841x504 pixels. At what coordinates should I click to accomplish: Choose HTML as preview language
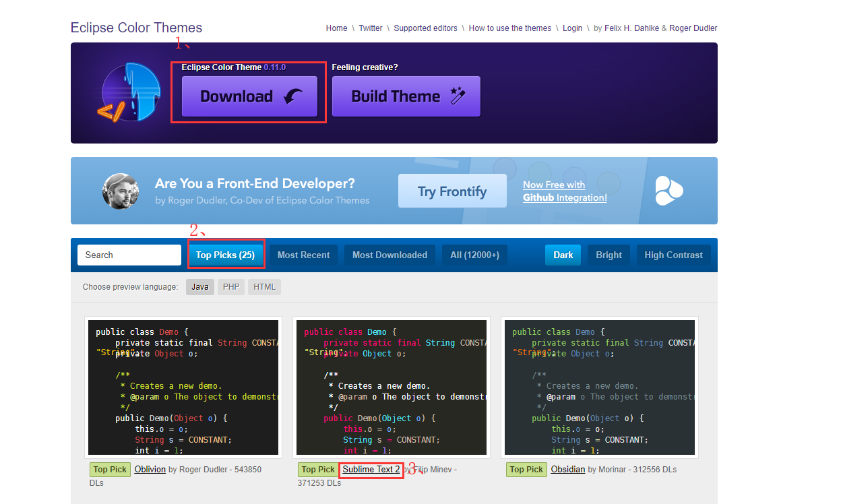(x=265, y=287)
